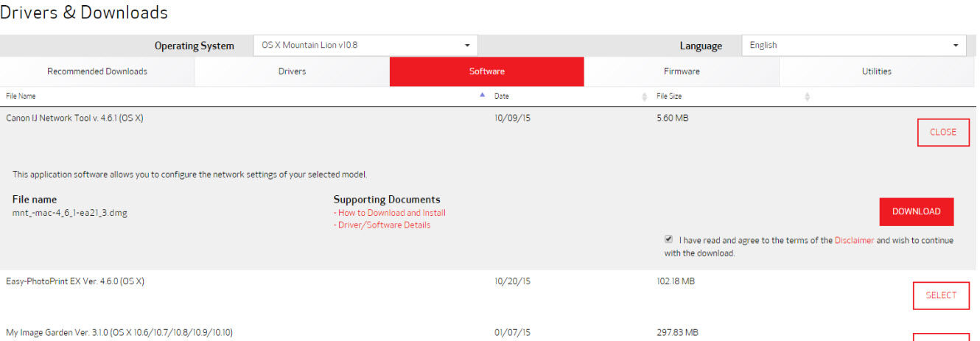Expand the Language dropdown
The width and height of the screenshot is (980, 341).
pyautogui.click(x=854, y=46)
